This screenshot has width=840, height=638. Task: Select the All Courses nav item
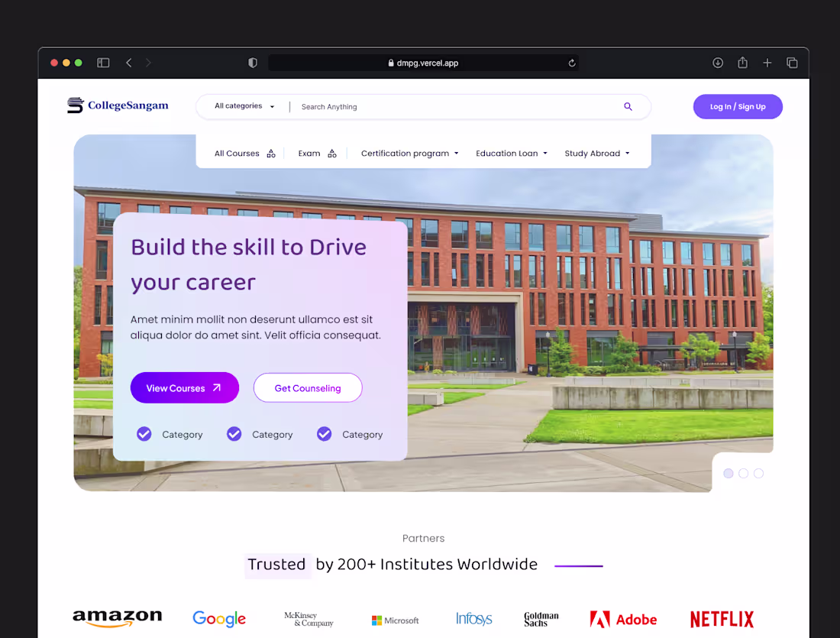click(x=237, y=153)
